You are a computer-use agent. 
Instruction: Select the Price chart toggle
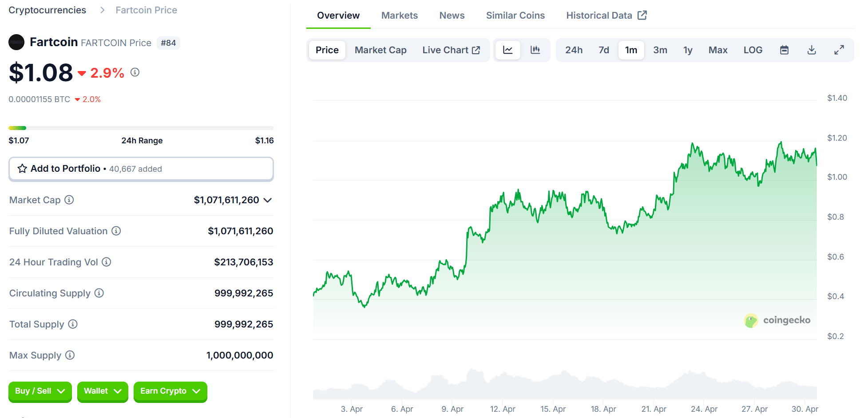[327, 50]
